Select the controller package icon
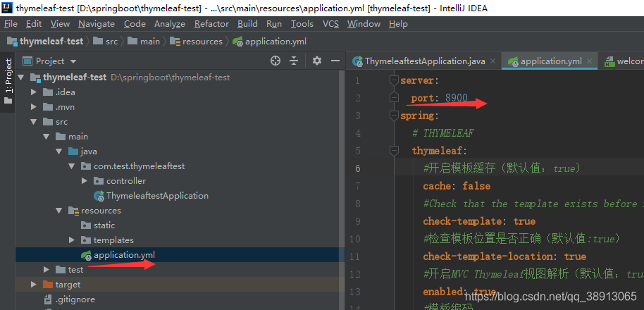The width and height of the screenshot is (644, 310). (99, 180)
